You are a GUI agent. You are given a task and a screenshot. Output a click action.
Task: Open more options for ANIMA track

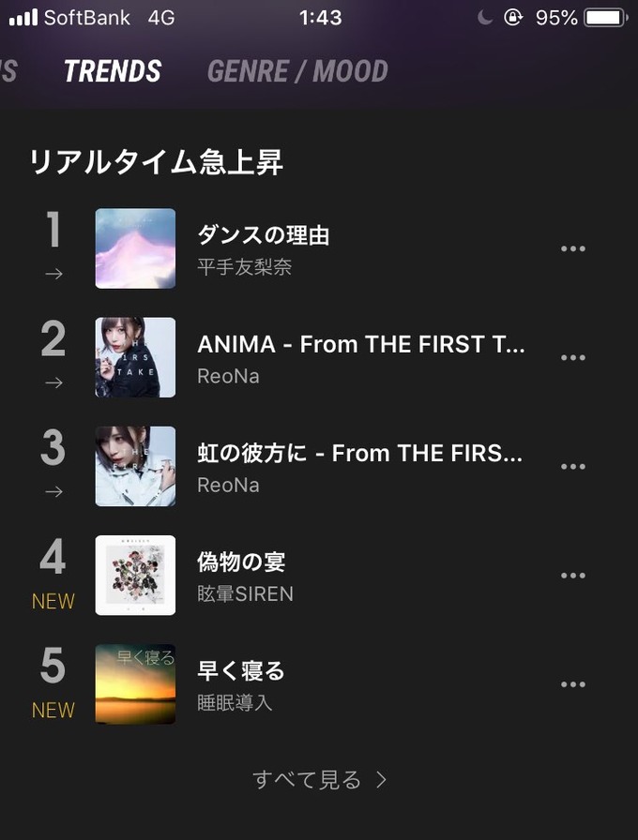click(x=572, y=357)
